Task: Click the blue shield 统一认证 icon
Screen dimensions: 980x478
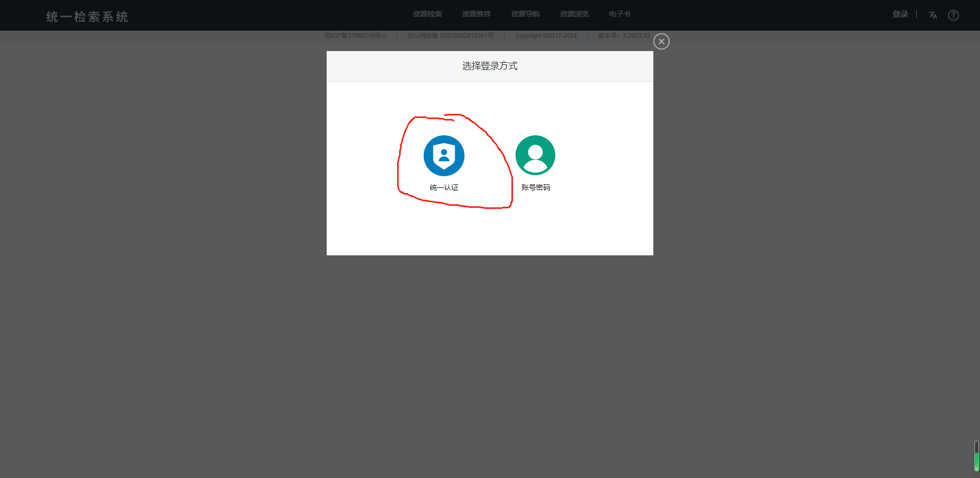Action: (x=444, y=156)
